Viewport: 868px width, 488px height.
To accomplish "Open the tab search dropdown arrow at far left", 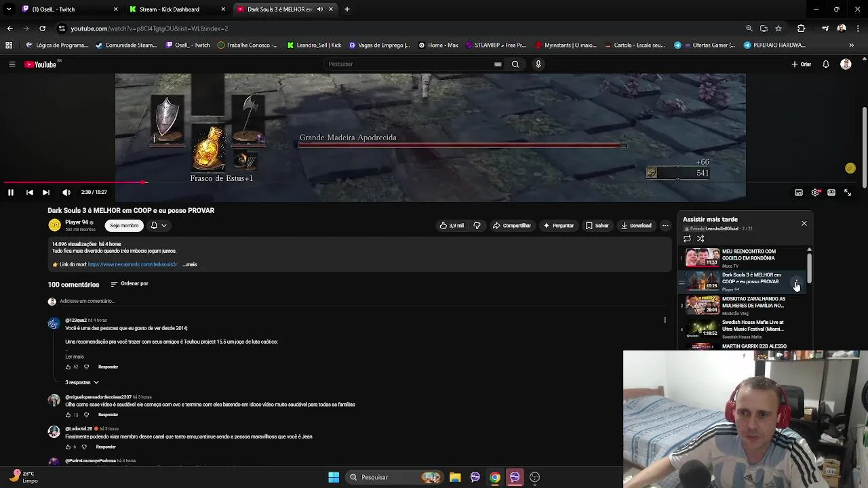I will [x=9, y=9].
